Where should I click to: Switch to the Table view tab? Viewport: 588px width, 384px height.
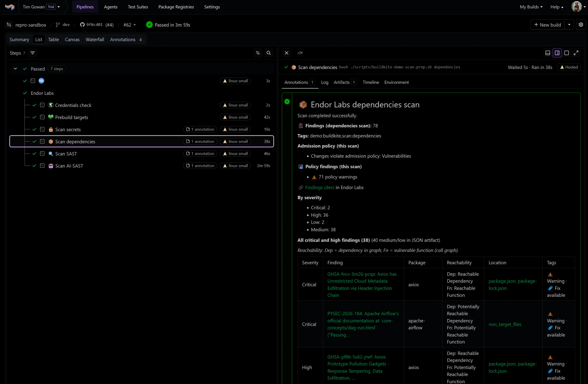point(53,39)
